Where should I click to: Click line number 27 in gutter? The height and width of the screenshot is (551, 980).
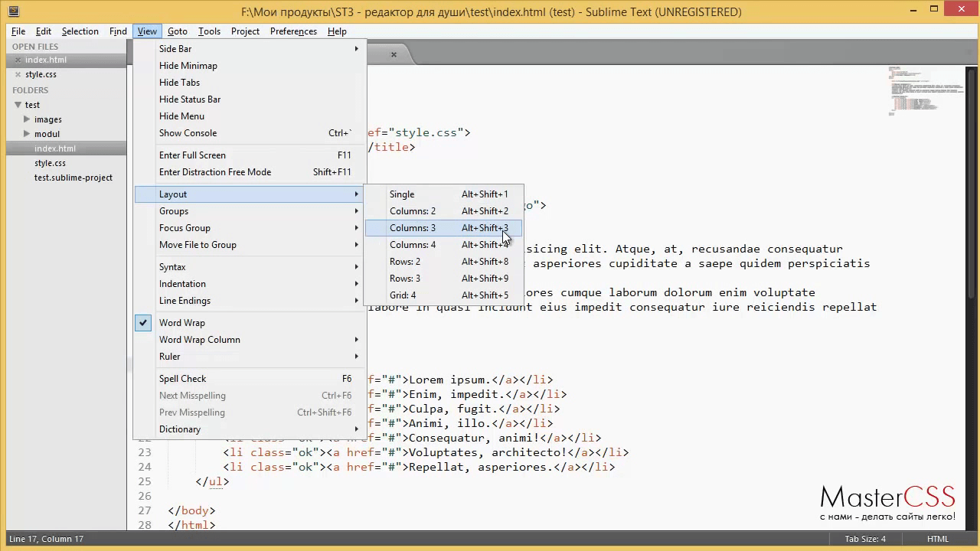pyautogui.click(x=145, y=510)
